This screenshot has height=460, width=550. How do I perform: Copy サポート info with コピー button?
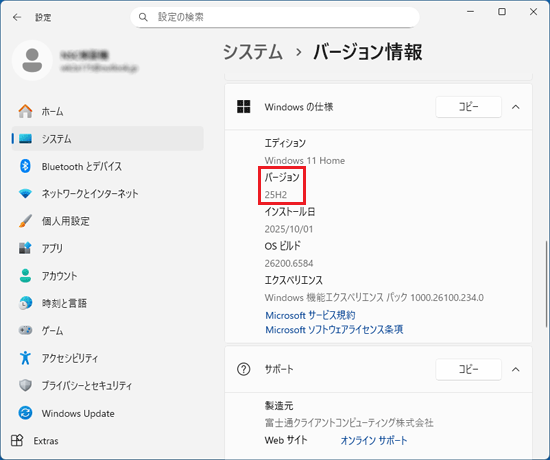pos(468,369)
